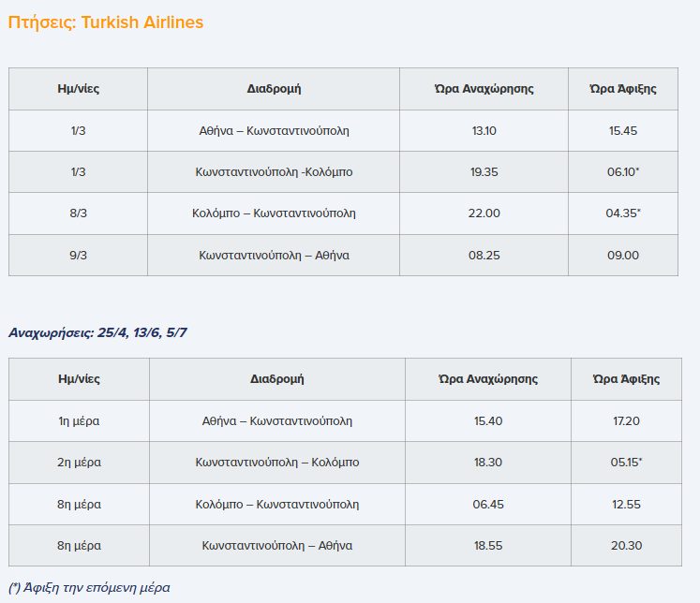Select the 06.45 departure time cell
Screen dimensions: 700x603
(x=488, y=505)
